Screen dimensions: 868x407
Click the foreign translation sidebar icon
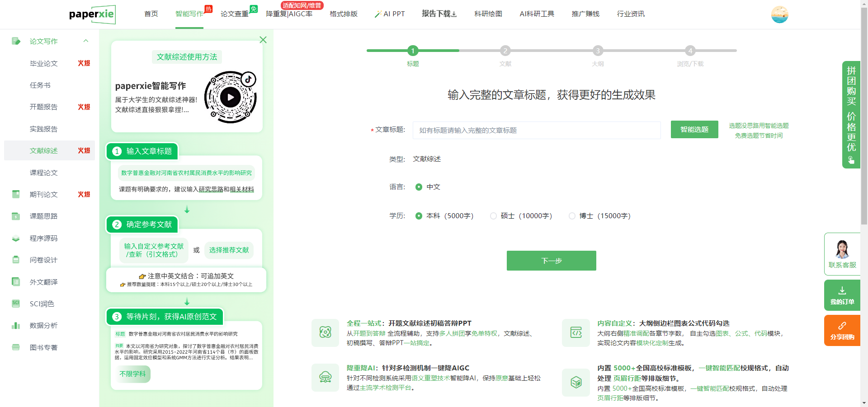coord(16,282)
